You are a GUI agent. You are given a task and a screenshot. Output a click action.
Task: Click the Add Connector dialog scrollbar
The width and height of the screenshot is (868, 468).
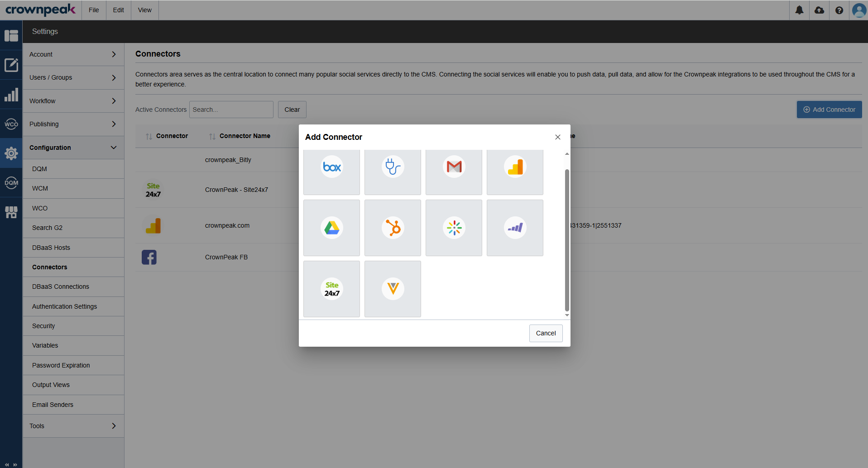click(567, 240)
